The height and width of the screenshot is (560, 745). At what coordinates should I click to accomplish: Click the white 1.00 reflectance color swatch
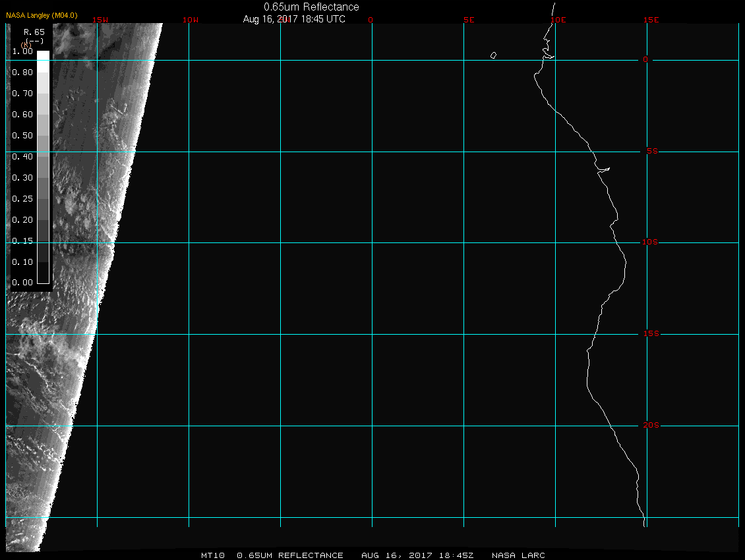click(43, 55)
